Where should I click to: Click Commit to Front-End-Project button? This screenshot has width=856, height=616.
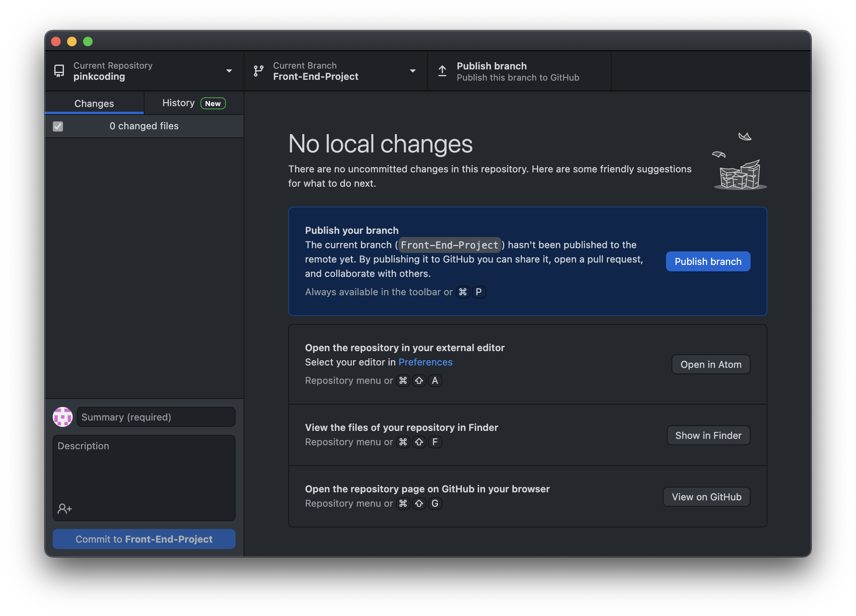(x=144, y=538)
